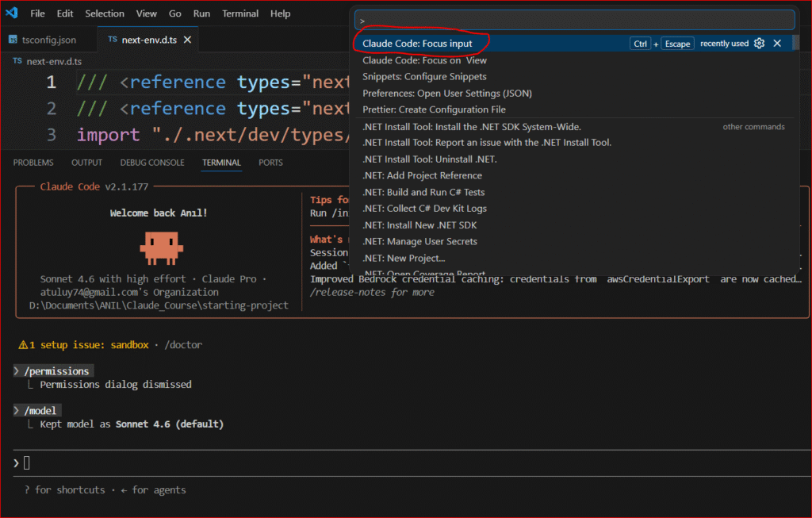Click the /release-notes for more text
Screen dimensions: 812x518
coord(372,292)
